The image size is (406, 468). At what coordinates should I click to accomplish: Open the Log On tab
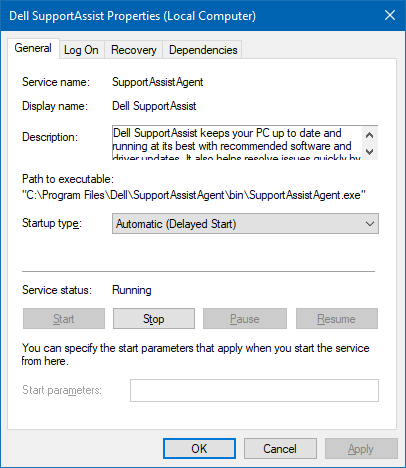coord(81,50)
